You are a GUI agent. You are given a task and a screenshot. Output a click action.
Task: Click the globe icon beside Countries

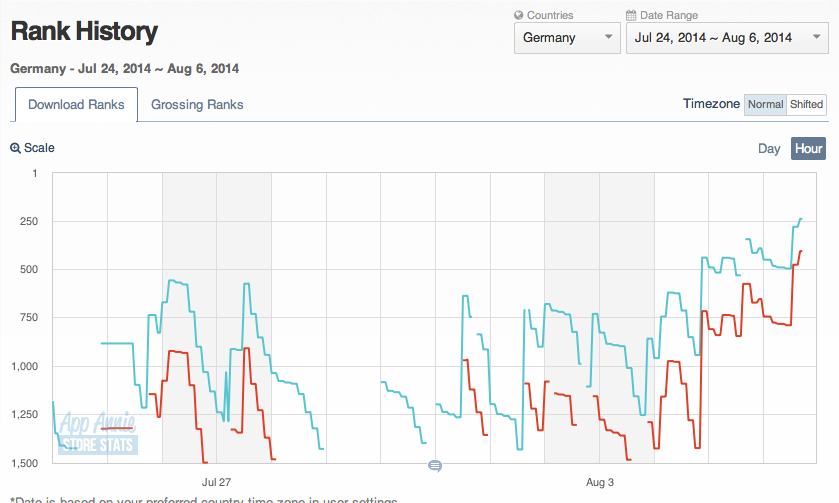519,16
